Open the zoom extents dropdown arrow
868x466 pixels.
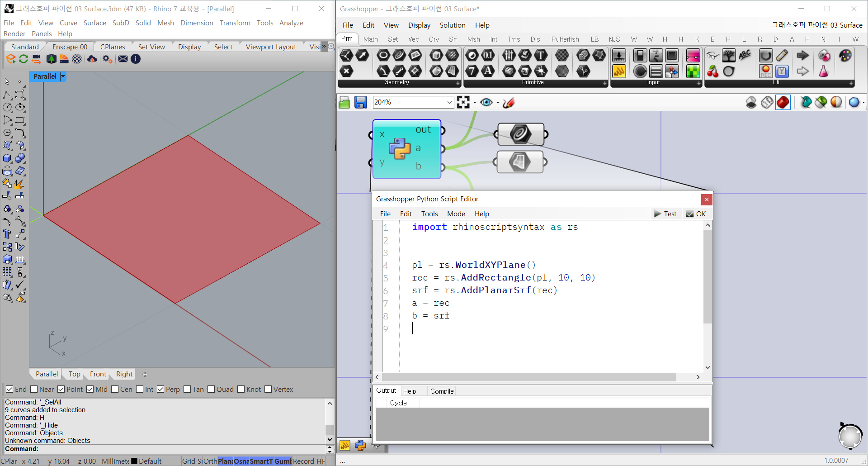(475, 103)
